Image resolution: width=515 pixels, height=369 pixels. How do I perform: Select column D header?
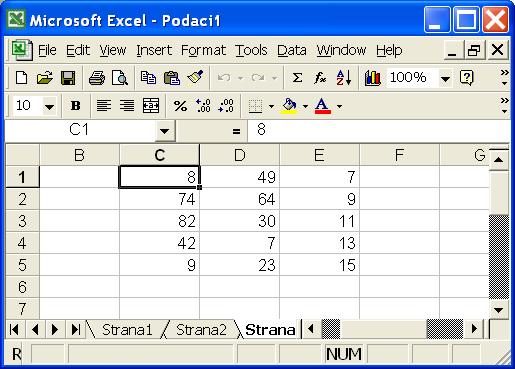click(239, 155)
